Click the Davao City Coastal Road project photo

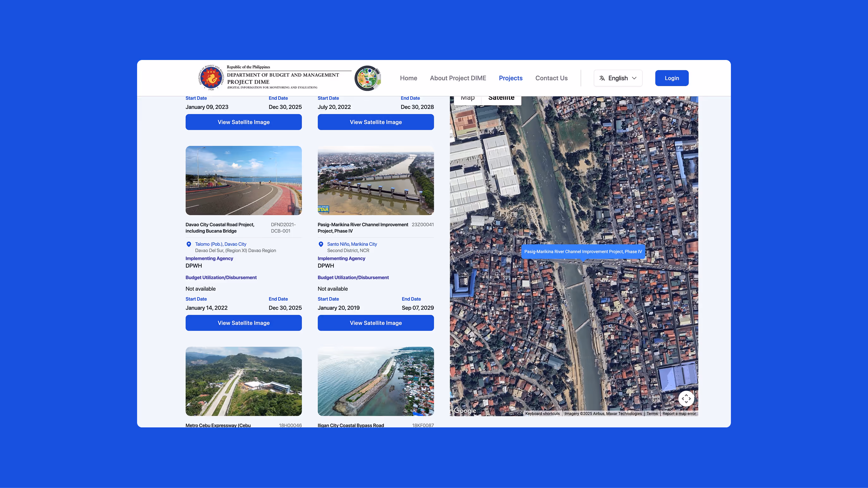(244, 181)
